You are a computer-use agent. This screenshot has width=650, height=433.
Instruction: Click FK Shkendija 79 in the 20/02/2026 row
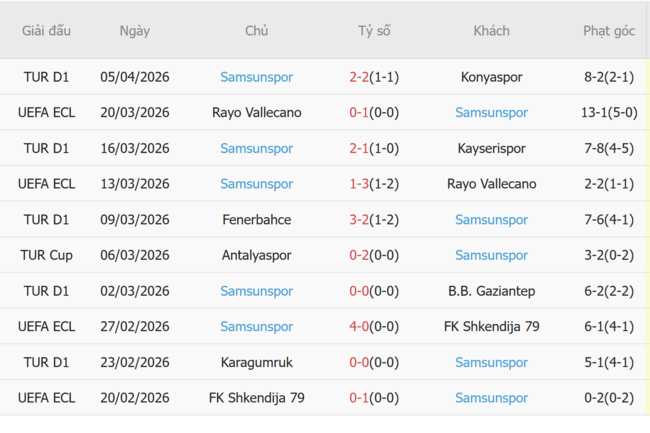coord(256,398)
